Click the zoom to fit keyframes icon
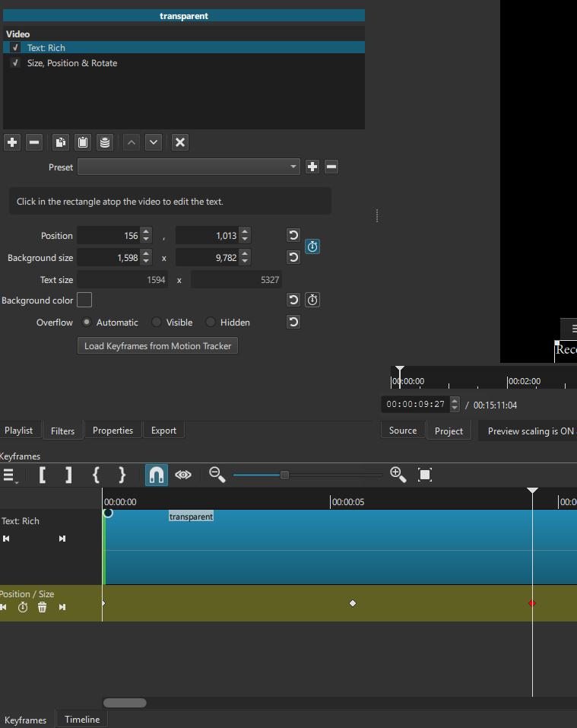577x728 pixels. tap(425, 475)
